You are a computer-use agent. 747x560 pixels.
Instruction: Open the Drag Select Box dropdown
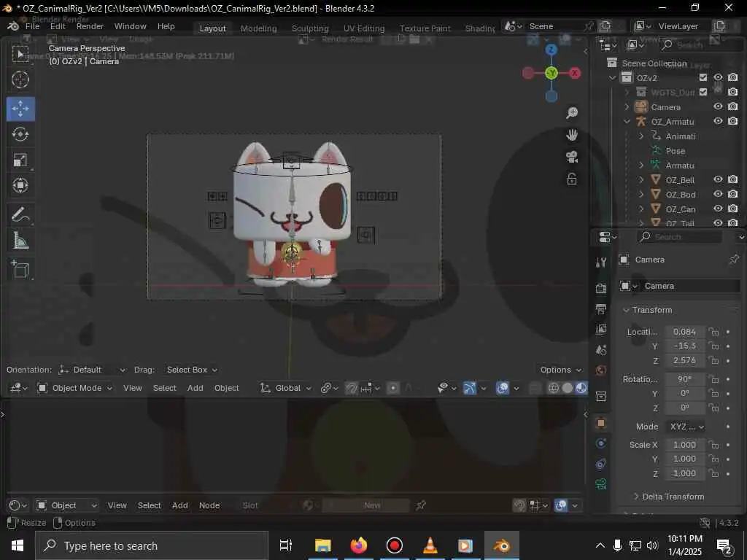click(x=192, y=370)
